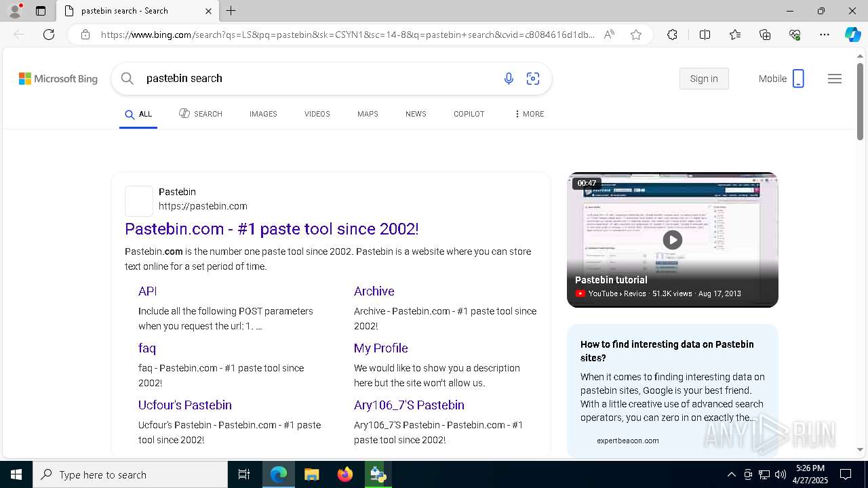Image resolution: width=868 pixels, height=488 pixels.
Task: Open Edge Settings and more menu
Action: 825,35
